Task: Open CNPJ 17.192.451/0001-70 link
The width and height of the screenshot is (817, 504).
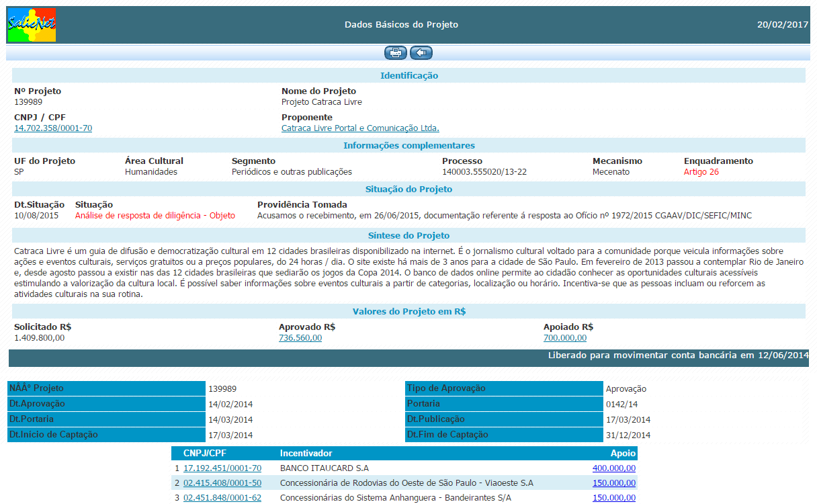Action: coord(222,468)
